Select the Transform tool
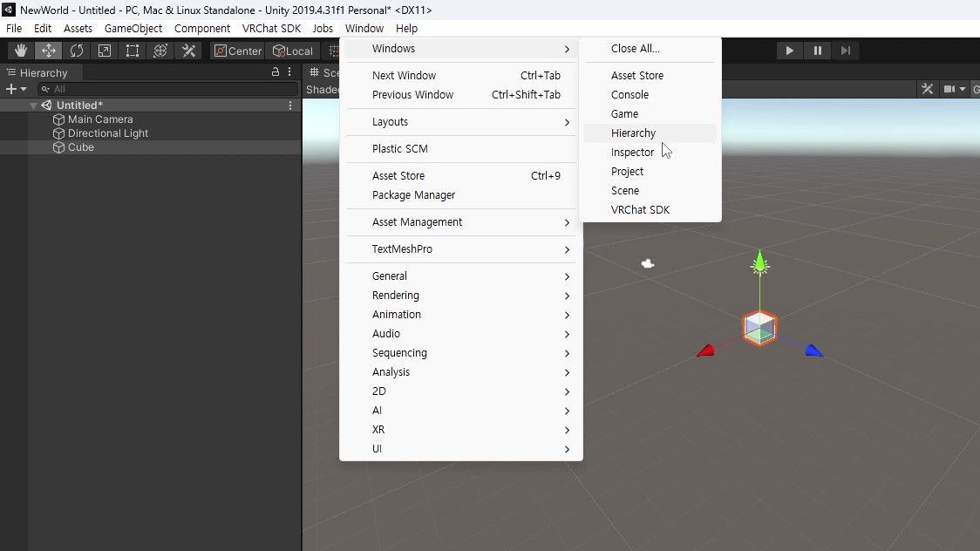 coord(160,51)
